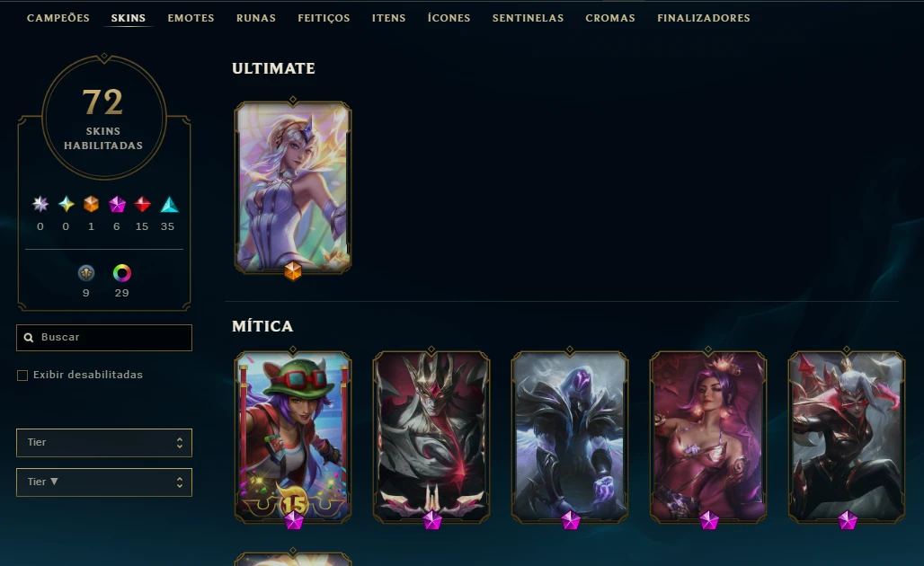Click the red Legendary tier gem icon
The height and width of the screenshot is (566, 924).
[x=142, y=204]
